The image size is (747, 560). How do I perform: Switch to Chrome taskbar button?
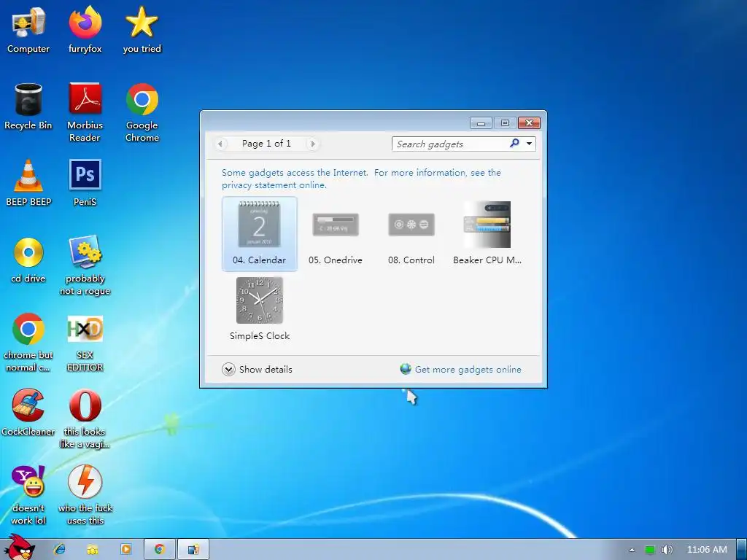point(160,550)
